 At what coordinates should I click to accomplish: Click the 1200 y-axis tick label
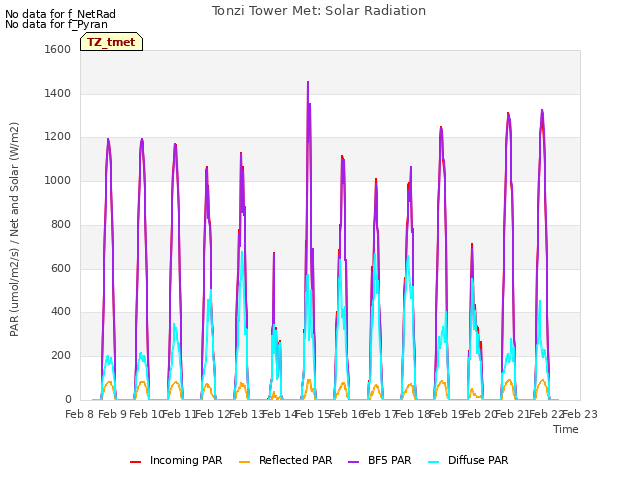pos(58,137)
